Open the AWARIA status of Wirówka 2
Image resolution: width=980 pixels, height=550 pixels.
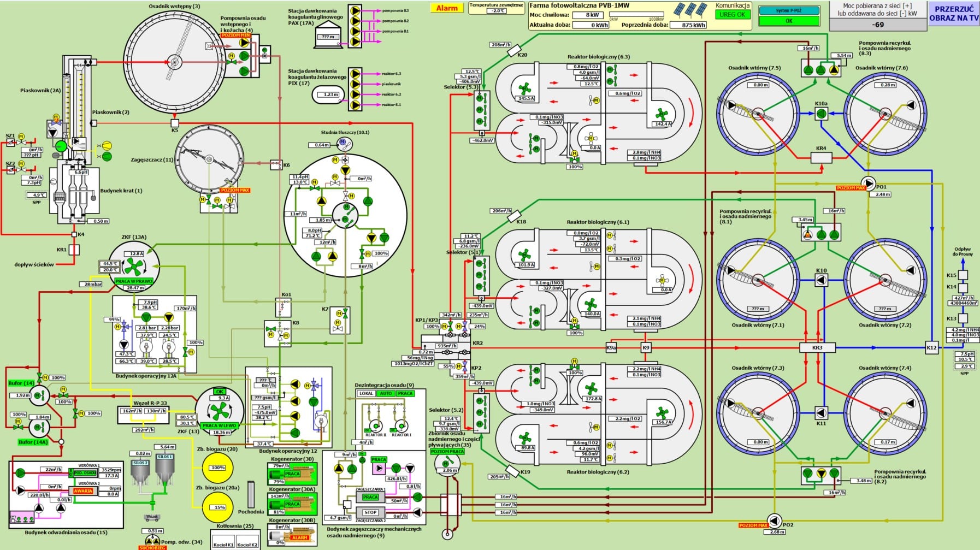click(84, 490)
